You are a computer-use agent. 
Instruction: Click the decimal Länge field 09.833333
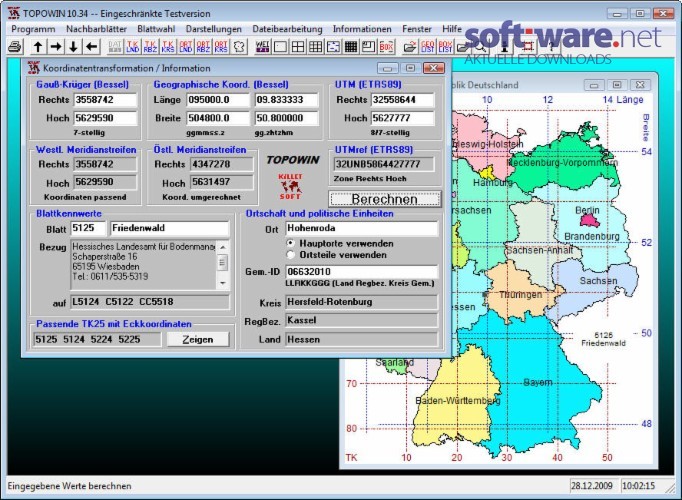[287, 100]
